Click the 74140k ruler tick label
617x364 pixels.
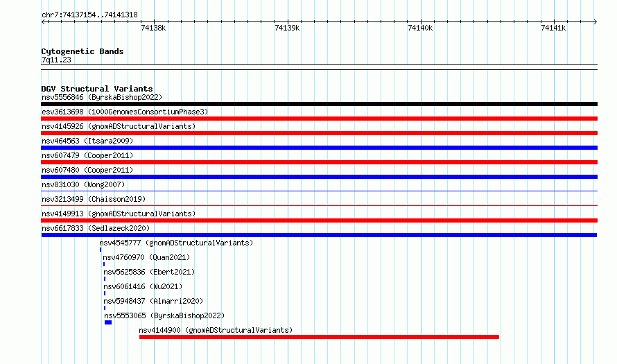coord(420,28)
